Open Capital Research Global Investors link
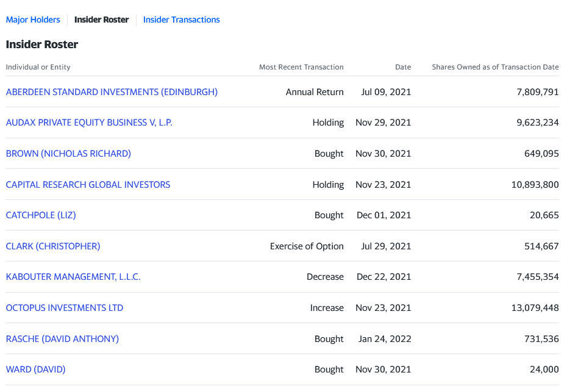This screenshot has height=392, width=581. [x=88, y=185]
